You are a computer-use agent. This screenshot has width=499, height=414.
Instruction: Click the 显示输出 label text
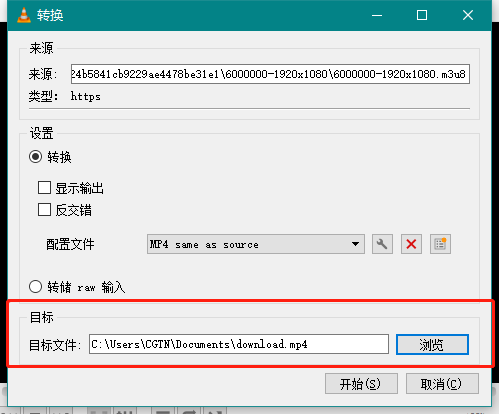coord(80,188)
